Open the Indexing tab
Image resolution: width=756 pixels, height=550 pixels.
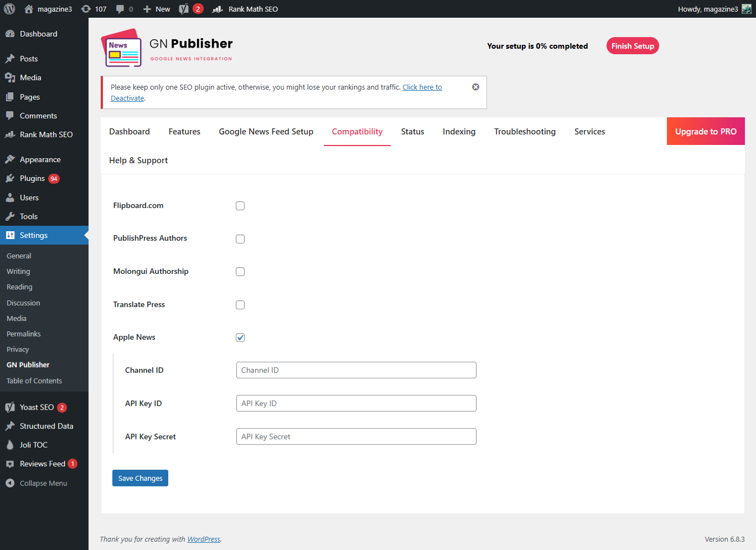[x=459, y=132]
